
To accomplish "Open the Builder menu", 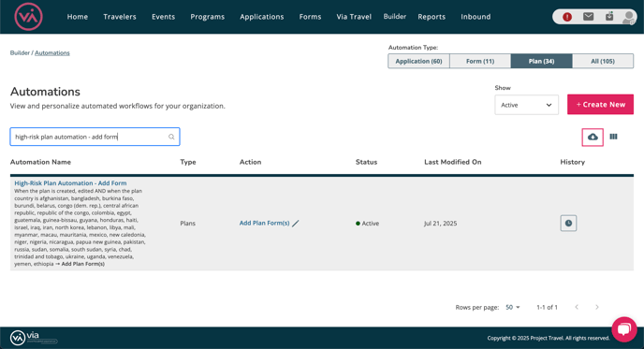I will [x=395, y=17].
